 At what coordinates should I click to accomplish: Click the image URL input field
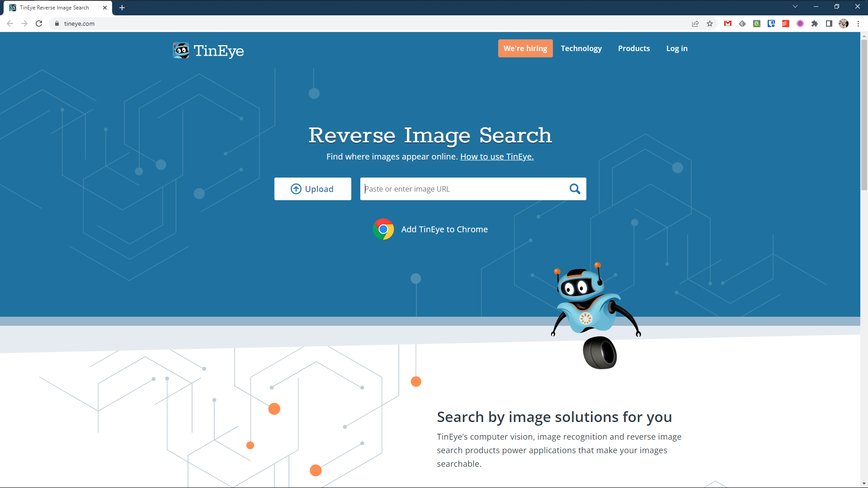pyautogui.click(x=461, y=189)
